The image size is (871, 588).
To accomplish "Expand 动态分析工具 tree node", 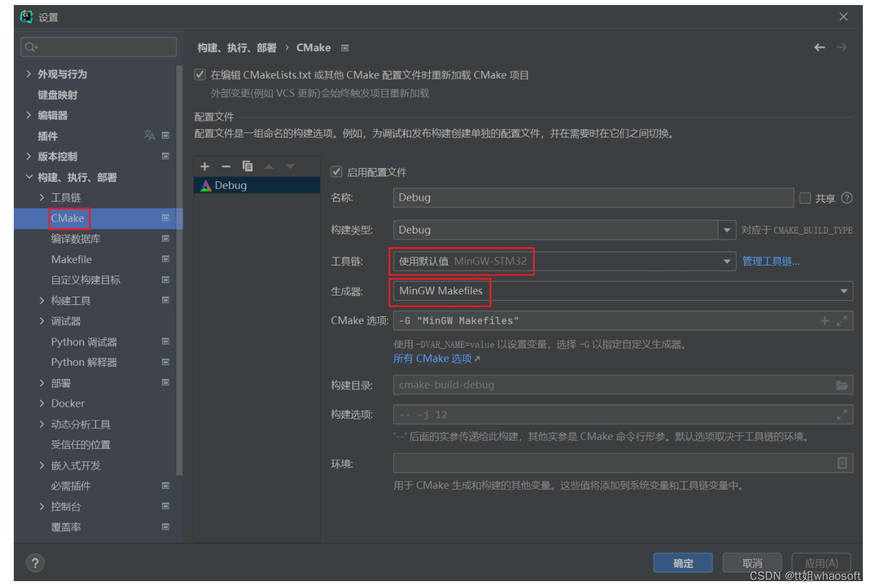I will coord(42,424).
